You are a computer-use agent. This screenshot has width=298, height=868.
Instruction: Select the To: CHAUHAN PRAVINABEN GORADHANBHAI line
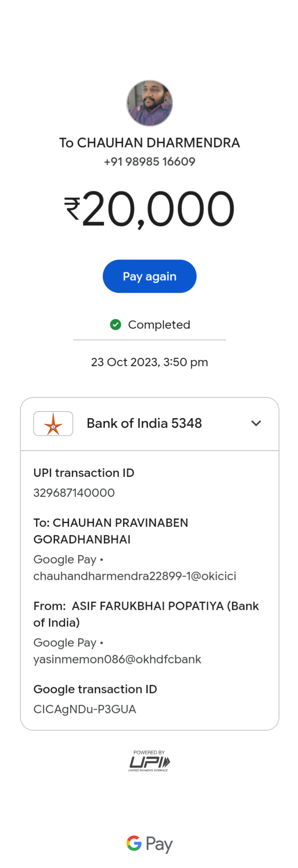coord(111,531)
